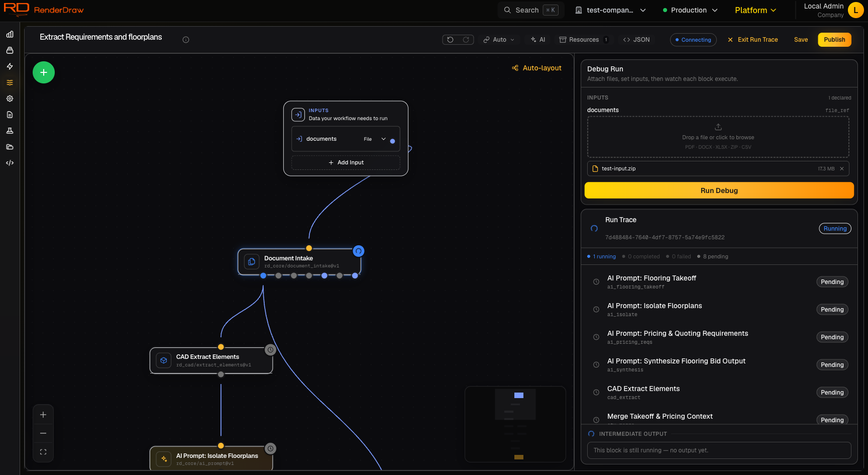The image size is (868, 475).
Task: Open the AI assistant button
Action: click(x=538, y=40)
